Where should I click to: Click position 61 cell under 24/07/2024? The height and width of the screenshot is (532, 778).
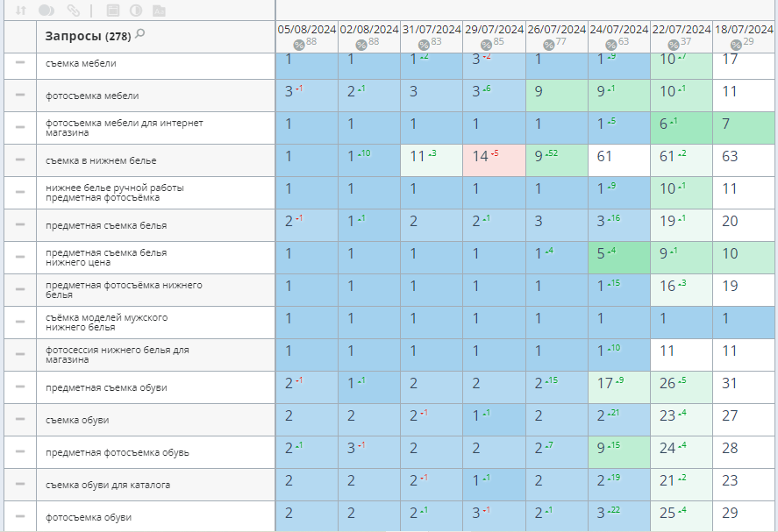click(618, 160)
